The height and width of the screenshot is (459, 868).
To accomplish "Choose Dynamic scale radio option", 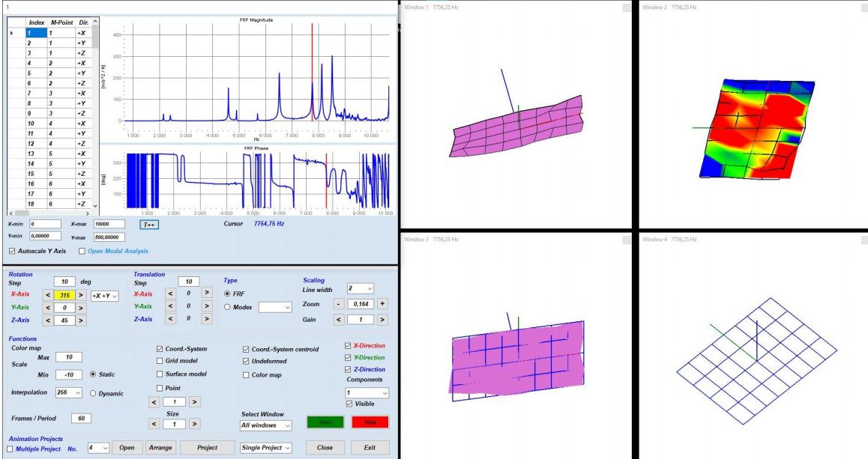I will click(93, 394).
